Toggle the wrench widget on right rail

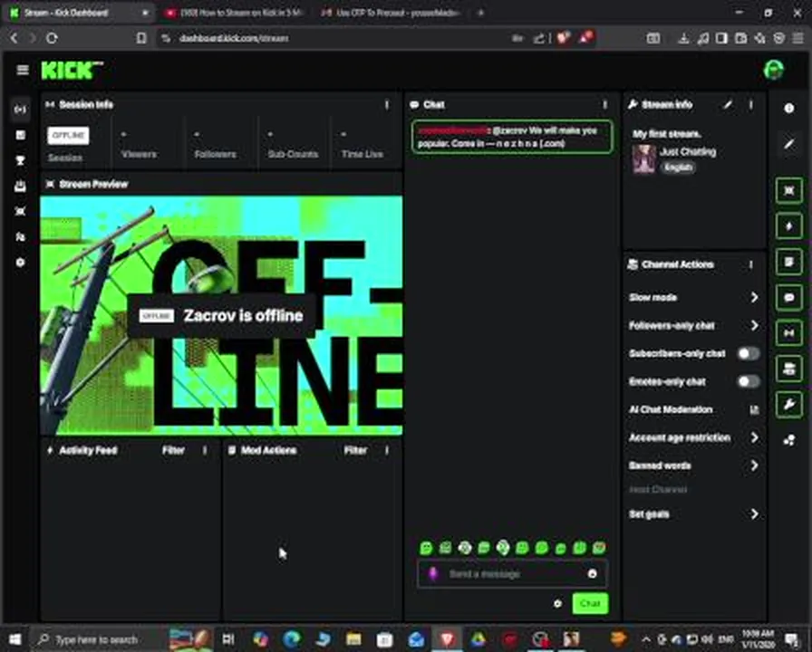click(x=788, y=404)
